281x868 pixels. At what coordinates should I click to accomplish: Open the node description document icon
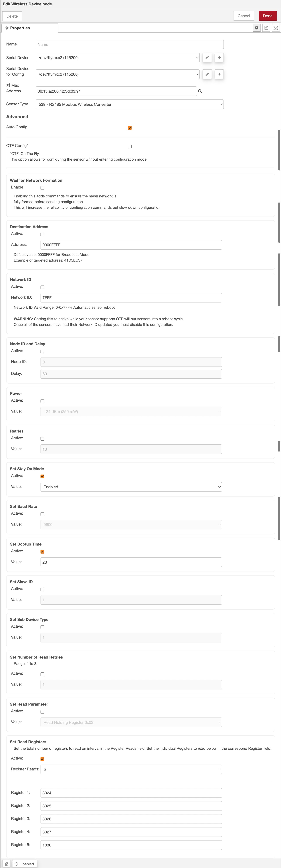(266, 28)
